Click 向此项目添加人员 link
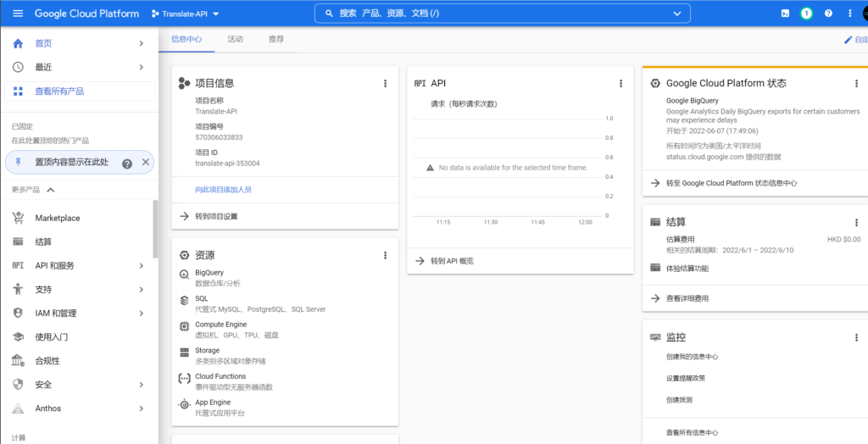868x444 pixels. pyautogui.click(x=223, y=189)
